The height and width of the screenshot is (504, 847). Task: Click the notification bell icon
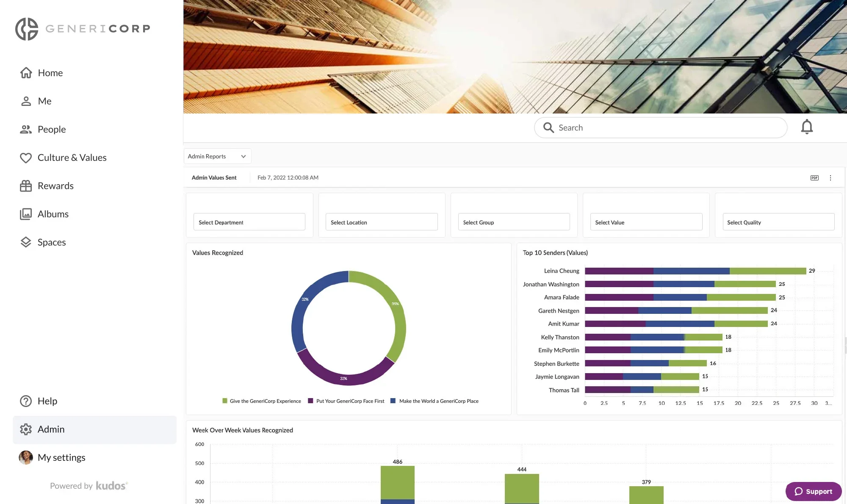[807, 127]
